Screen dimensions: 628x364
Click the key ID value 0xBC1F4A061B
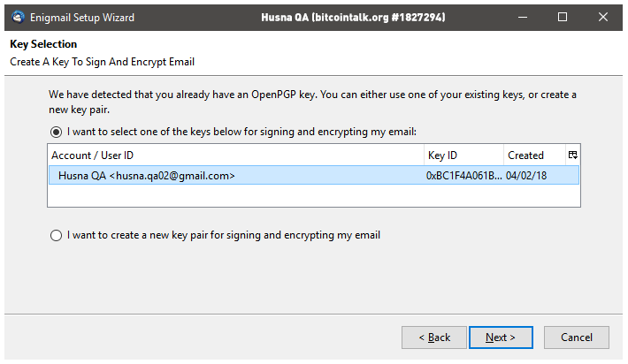(x=463, y=176)
